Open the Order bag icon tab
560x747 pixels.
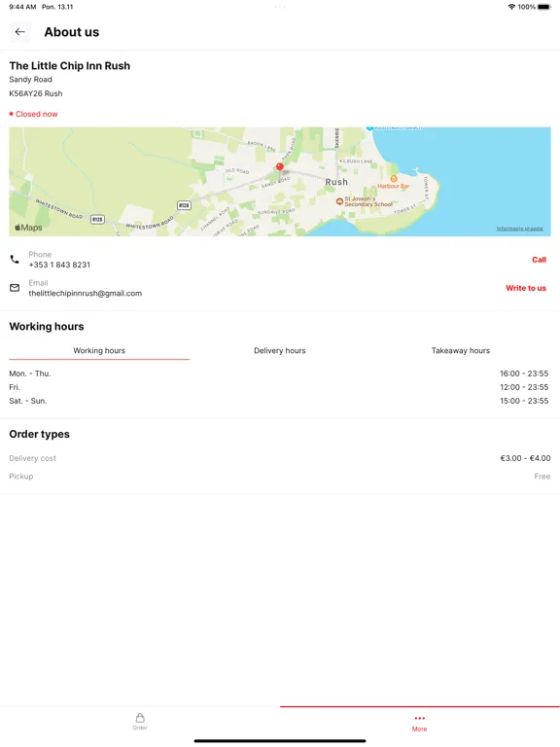(140, 722)
